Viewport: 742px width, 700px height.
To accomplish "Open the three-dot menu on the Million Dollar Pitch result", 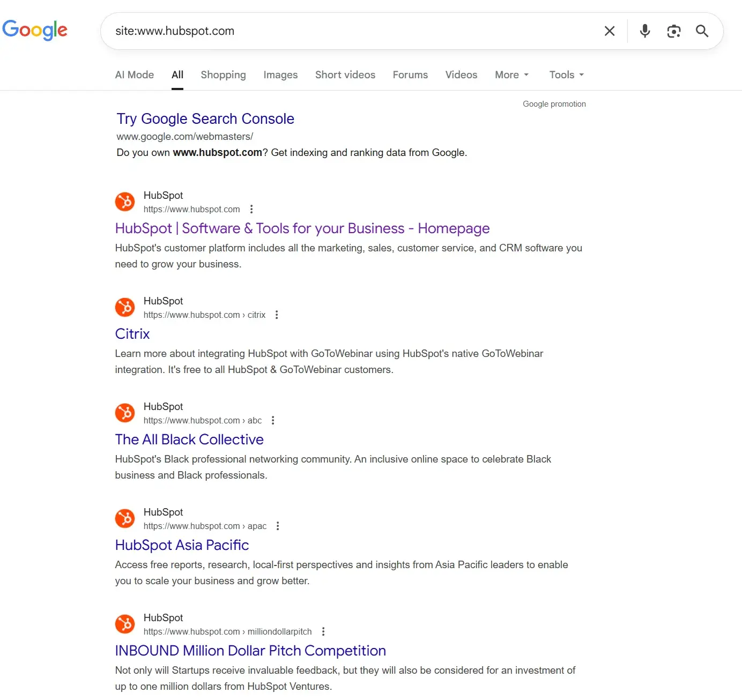I will point(323,631).
